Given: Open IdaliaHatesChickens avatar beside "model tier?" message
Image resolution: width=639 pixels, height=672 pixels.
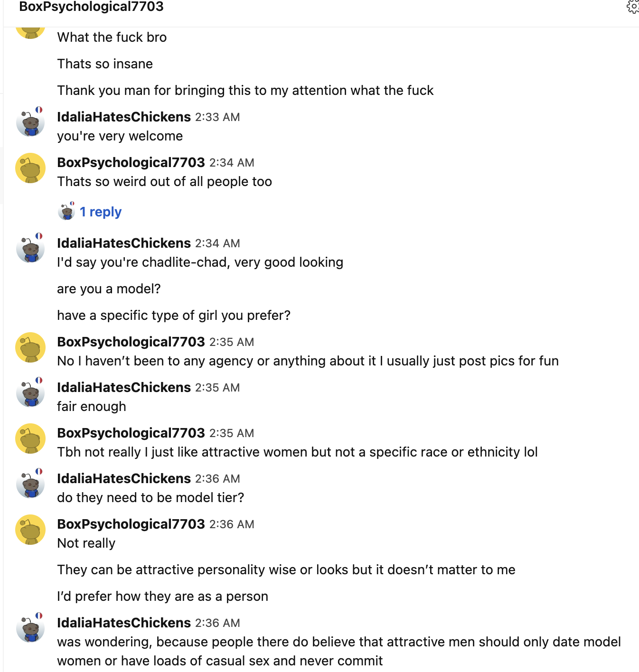Looking at the screenshot, I should click(x=30, y=484).
